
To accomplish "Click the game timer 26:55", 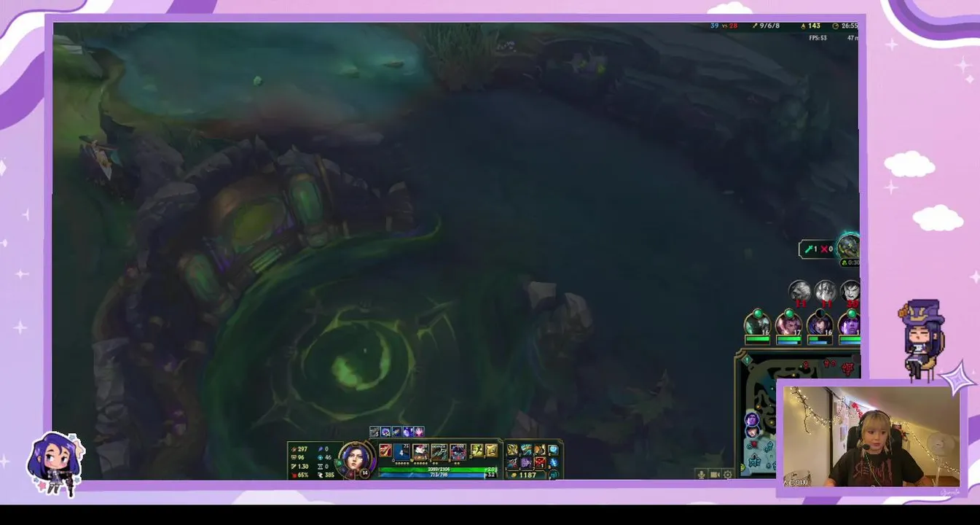I will click(845, 26).
